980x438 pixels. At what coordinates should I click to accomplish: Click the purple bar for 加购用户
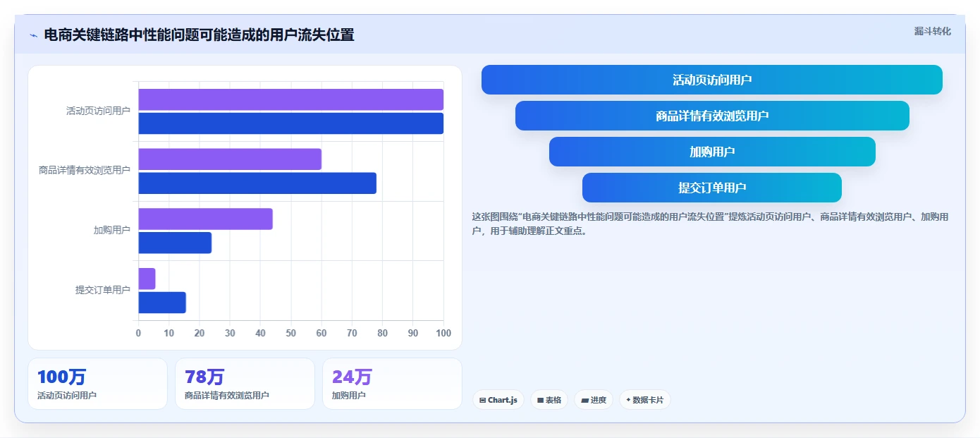pos(205,219)
